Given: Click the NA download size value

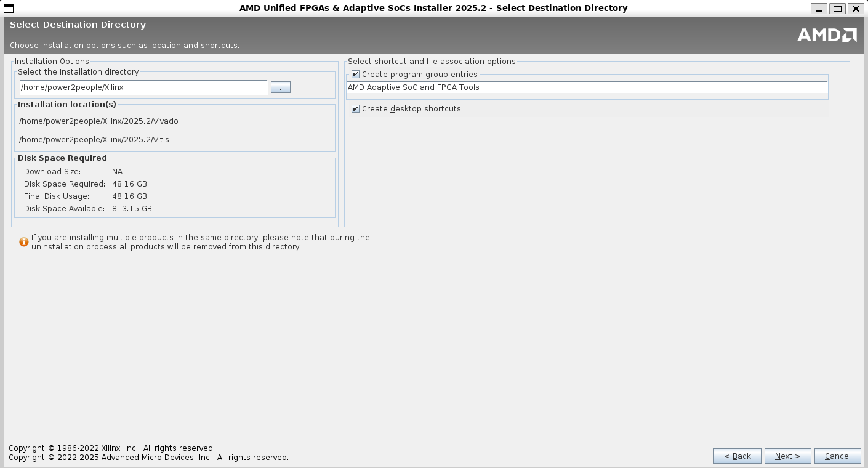Looking at the screenshot, I should coord(117,172).
